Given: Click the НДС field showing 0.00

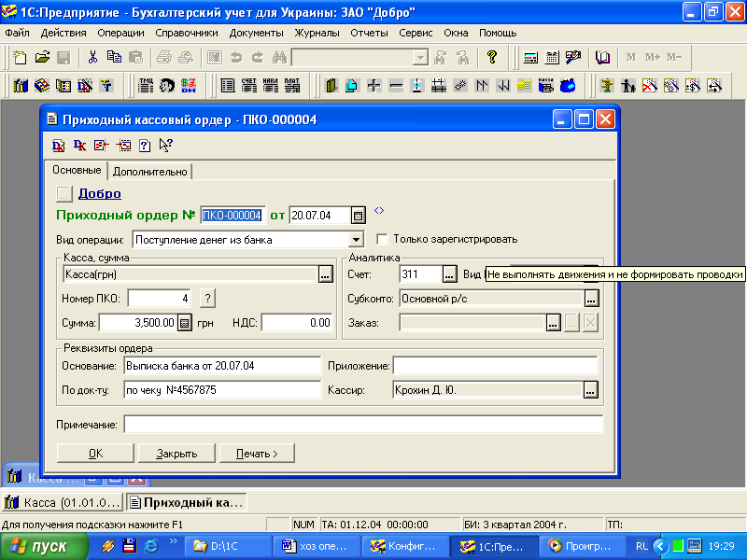Looking at the screenshot, I should [x=297, y=323].
